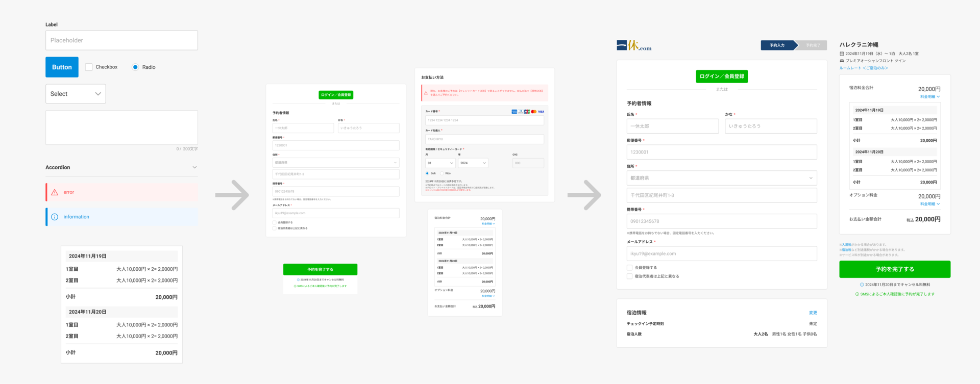Click the メールアドレス field on the full booking page
The height and width of the screenshot is (384, 980).
click(722, 253)
